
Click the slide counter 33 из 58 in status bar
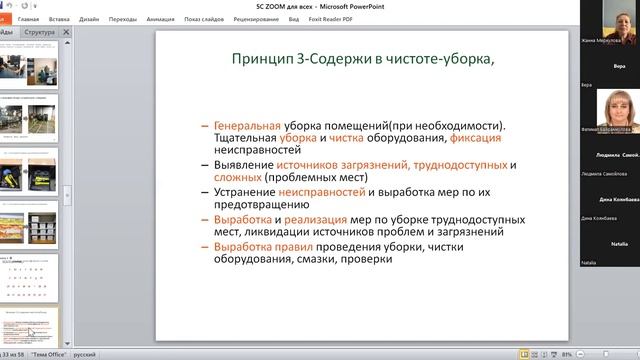click(12, 355)
